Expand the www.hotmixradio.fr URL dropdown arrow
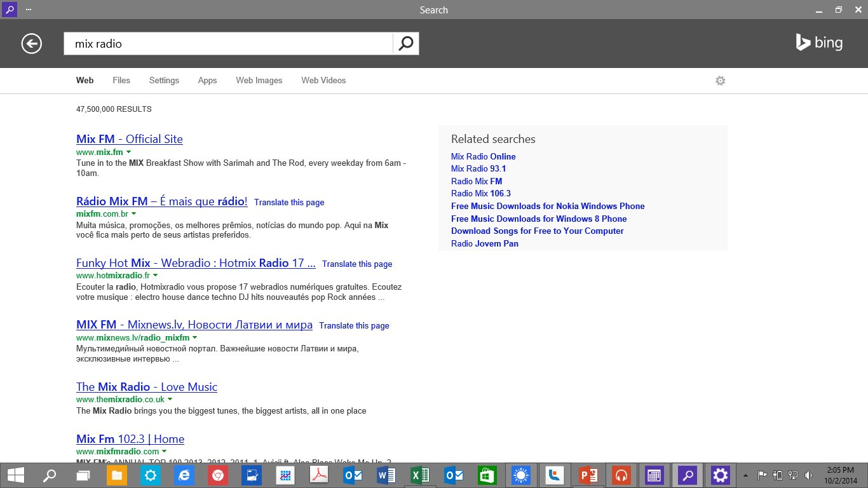Image resolution: width=868 pixels, height=488 pixels. (x=155, y=276)
